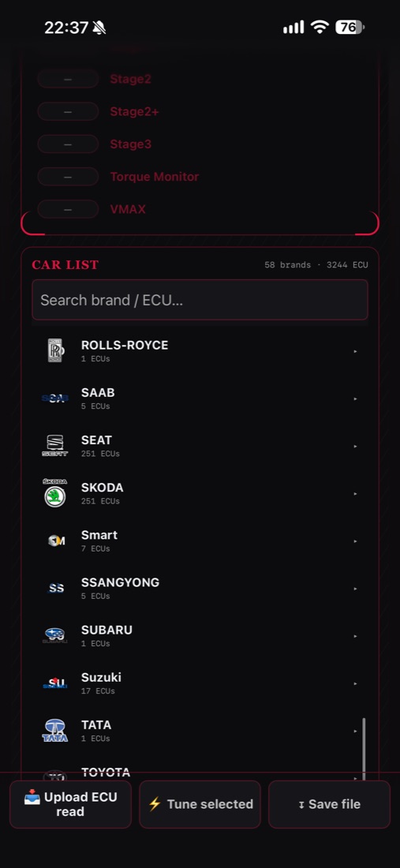Viewport: 400px width, 868px height.
Task: Tap the Wi-Fi status bar icon
Action: point(320,27)
